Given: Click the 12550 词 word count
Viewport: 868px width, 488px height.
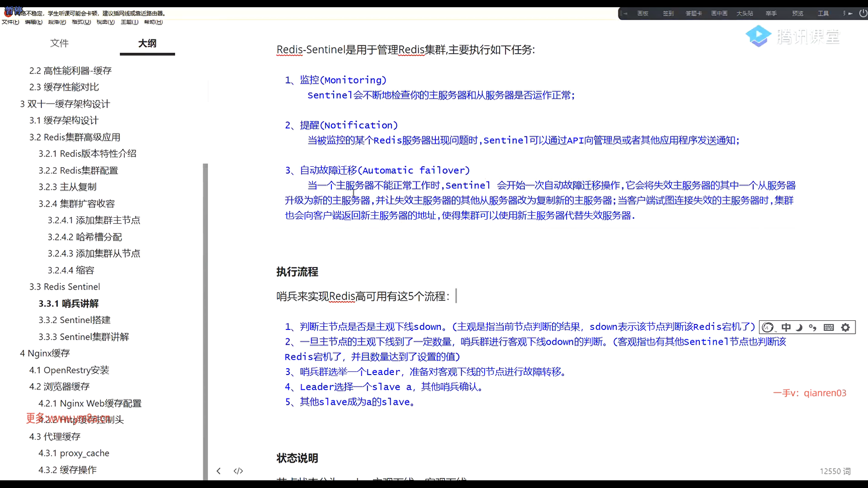Looking at the screenshot, I should [x=835, y=471].
